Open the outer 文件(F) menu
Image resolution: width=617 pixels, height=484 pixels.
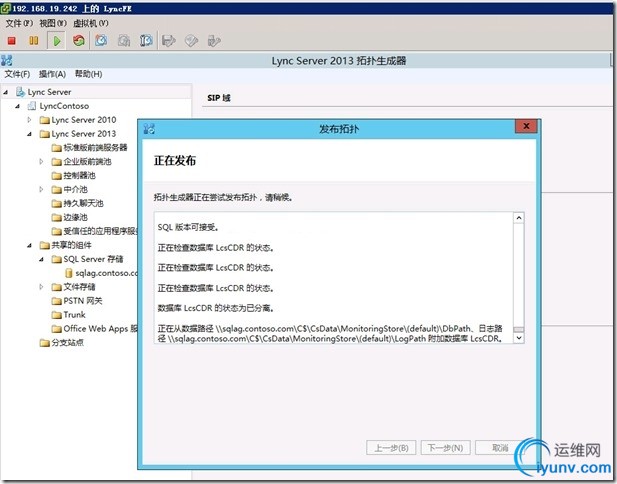19,23
